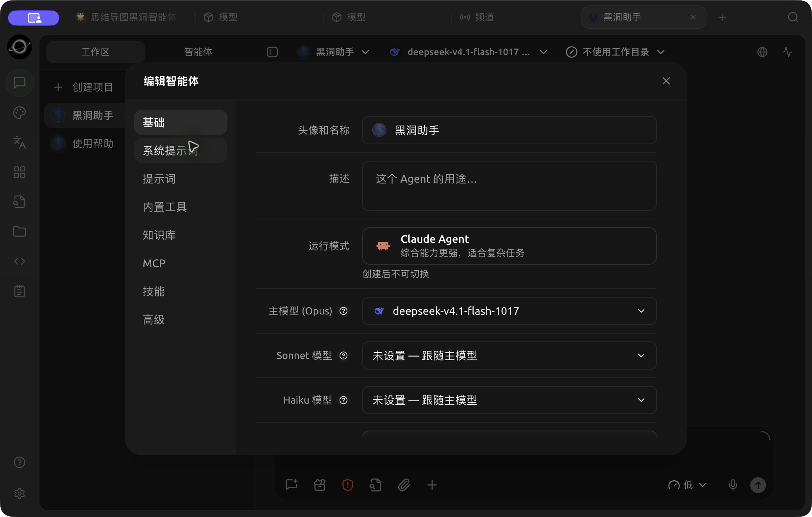
Task: Open the document search icon in sidebar
Action: tap(20, 202)
